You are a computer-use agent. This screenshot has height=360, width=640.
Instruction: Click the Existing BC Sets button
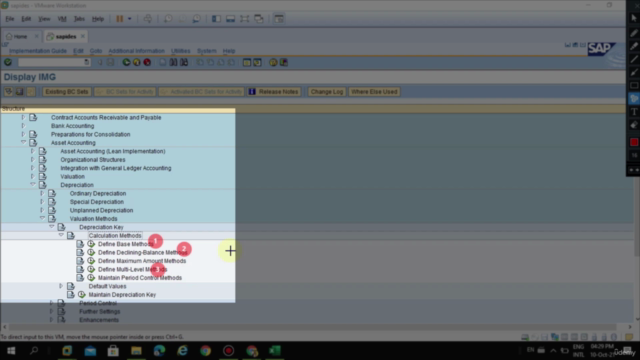click(67, 91)
